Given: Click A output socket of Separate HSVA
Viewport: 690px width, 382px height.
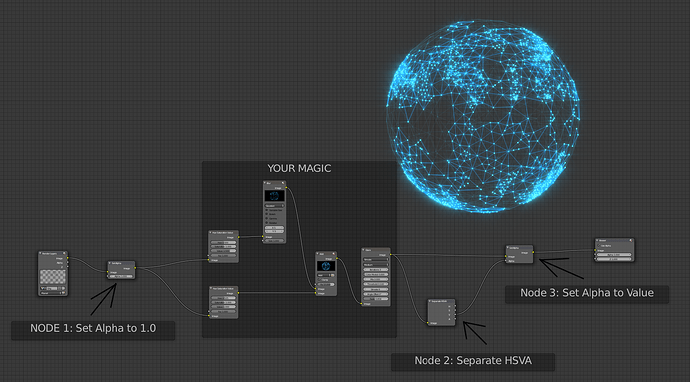Looking at the screenshot, I should [455, 319].
